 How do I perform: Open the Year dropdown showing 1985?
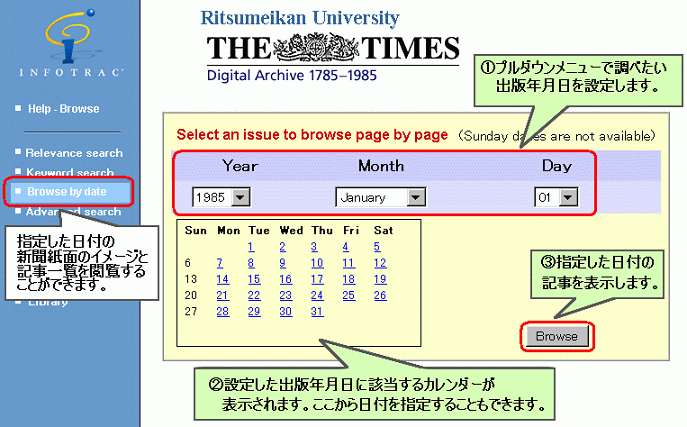click(221, 198)
